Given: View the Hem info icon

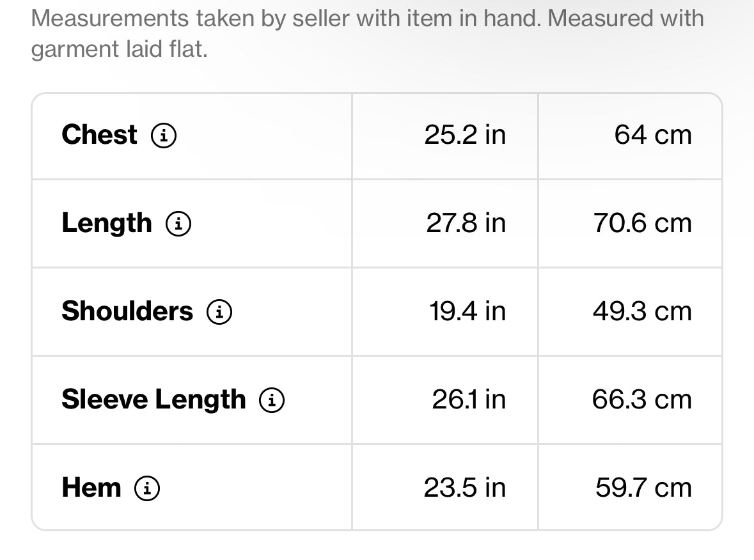Looking at the screenshot, I should (147, 488).
